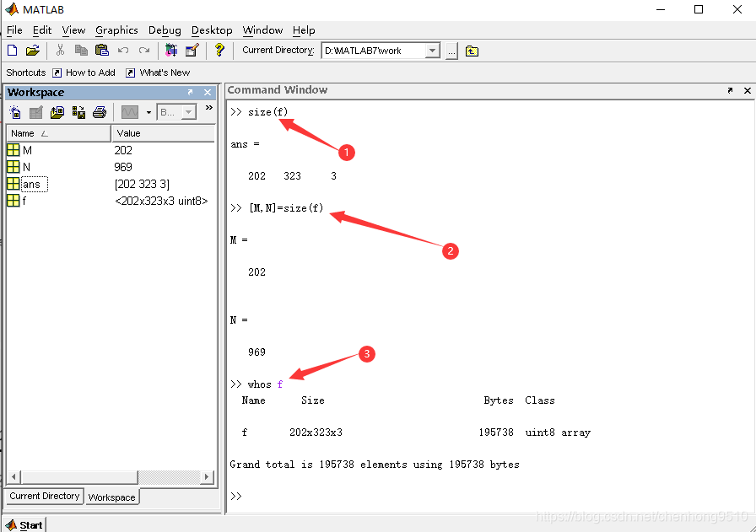The image size is (756, 532).
Task: Click the Redo arrow icon
Action: coord(144,50)
